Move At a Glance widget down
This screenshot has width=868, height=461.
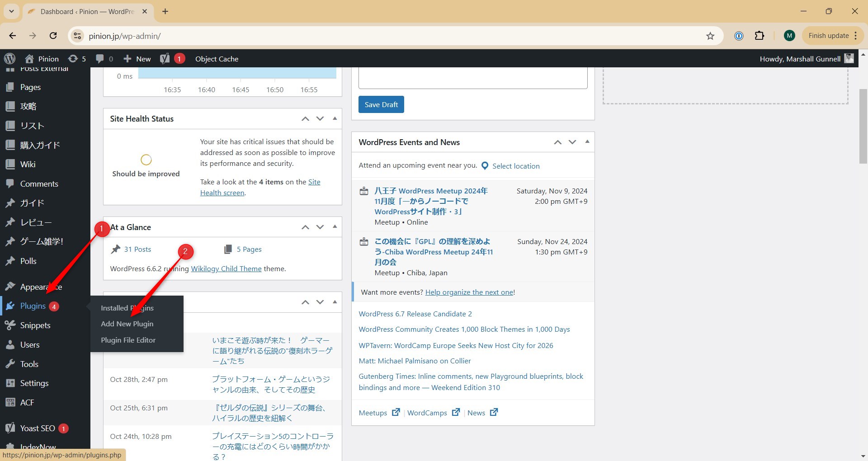click(320, 227)
